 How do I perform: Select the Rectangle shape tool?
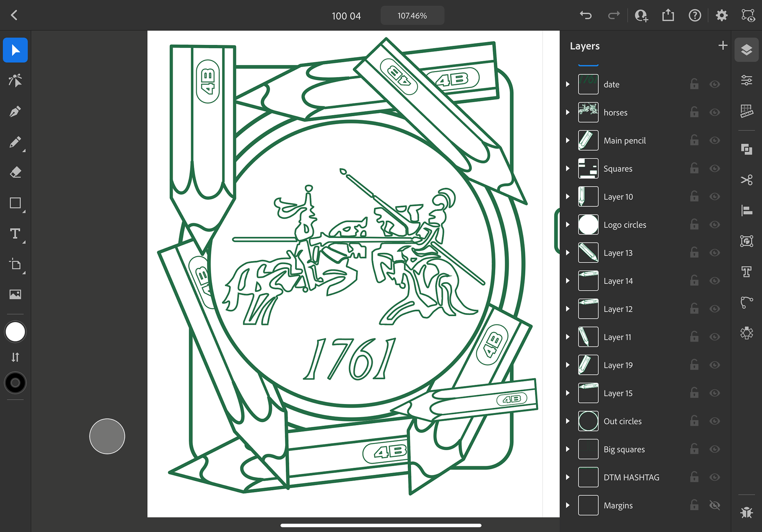pyautogui.click(x=15, y=203)
